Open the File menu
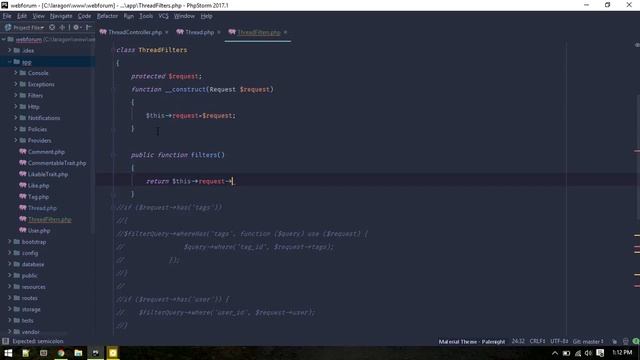 [x=7, y=16]
